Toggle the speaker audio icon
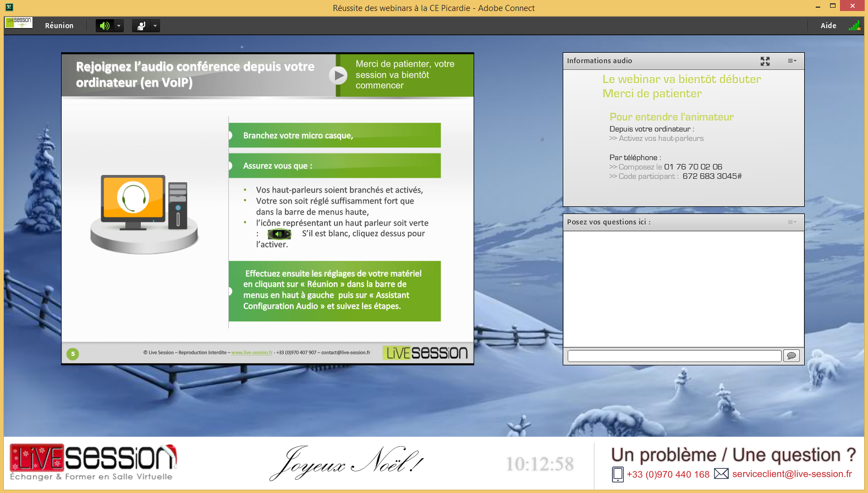 pyautogui.click(x=105, y=26)
